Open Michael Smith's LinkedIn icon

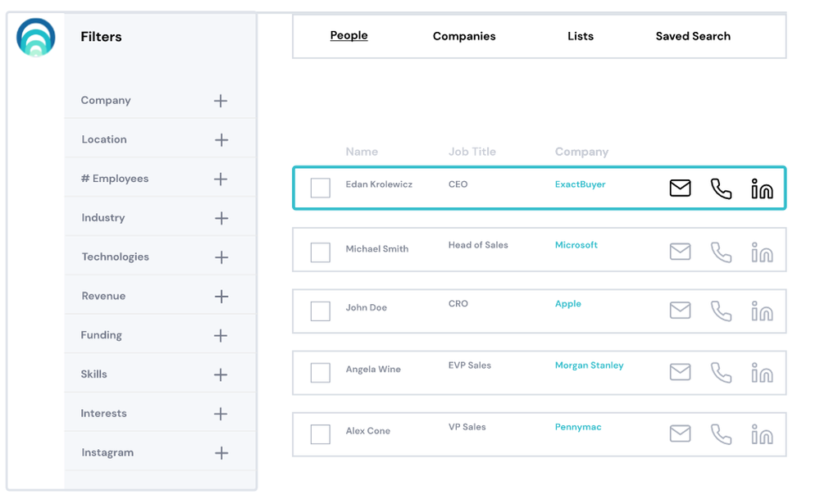coord(762,252)
